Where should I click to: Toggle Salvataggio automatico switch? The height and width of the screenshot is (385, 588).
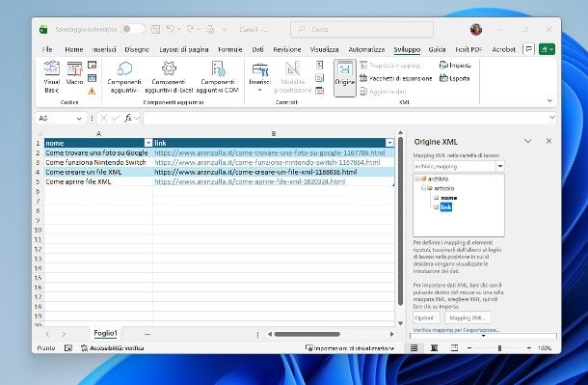click(133, 29)
